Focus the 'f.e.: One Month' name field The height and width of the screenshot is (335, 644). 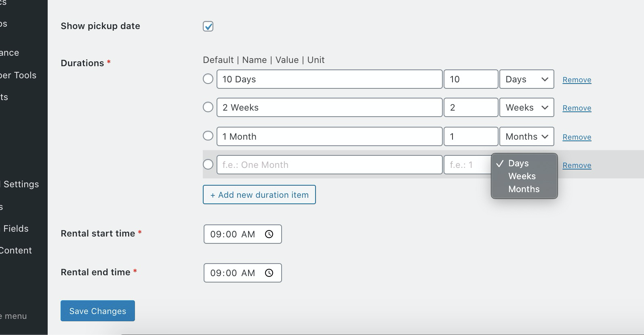(330, 165)
